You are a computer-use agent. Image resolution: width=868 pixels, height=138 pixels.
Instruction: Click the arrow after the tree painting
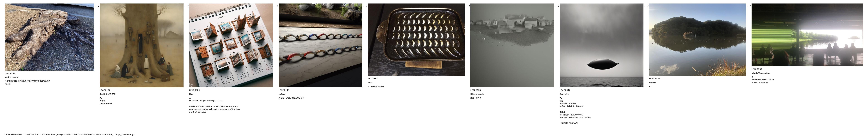(x=186, y=6)
